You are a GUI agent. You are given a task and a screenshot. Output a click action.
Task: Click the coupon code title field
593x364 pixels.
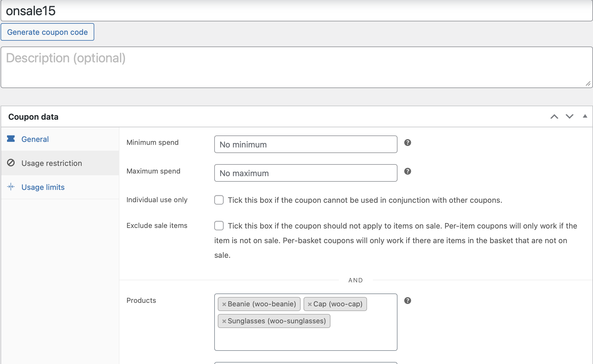tap(296, 11)
